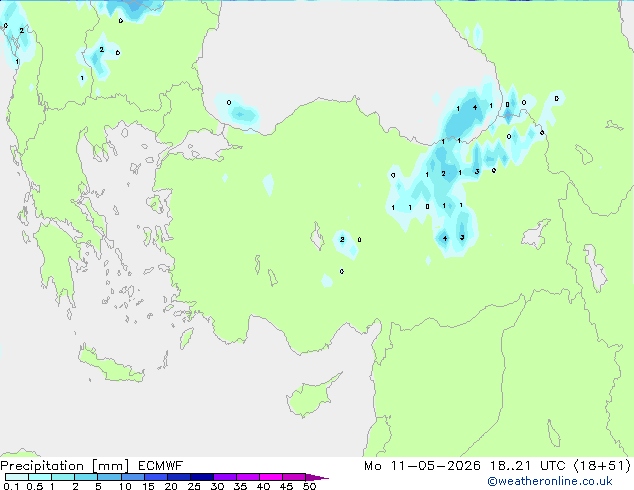Click the above-50 mm arrow tip of legend

(x=317, y=477)
